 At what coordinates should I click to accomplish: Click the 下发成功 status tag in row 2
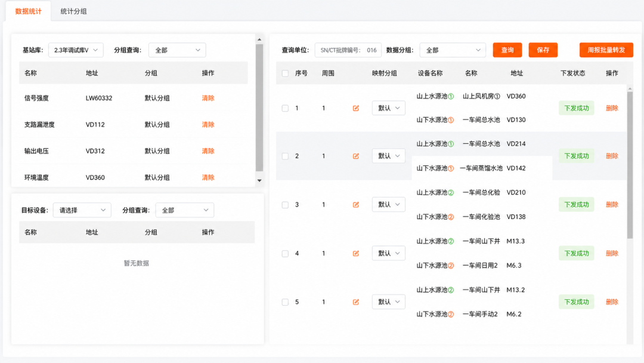pos(576,156)
